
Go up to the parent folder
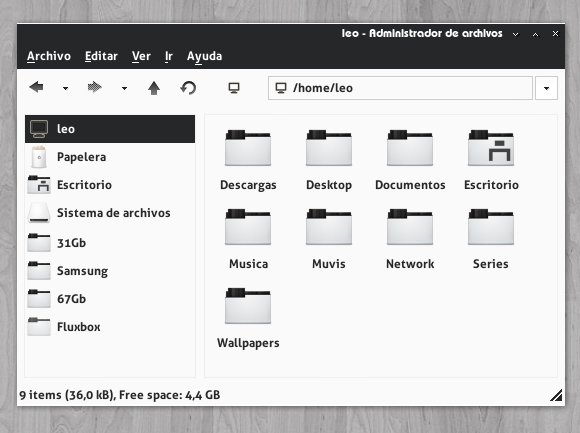[154, 88]
